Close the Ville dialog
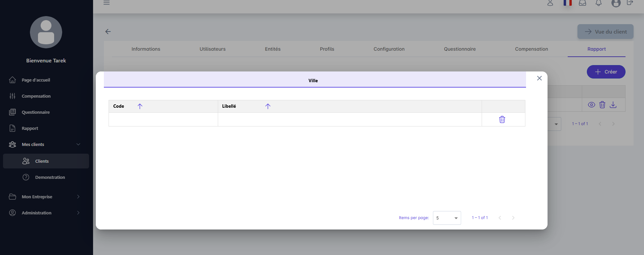This screenshot has width=644, height=255. (x=539, y=78)
